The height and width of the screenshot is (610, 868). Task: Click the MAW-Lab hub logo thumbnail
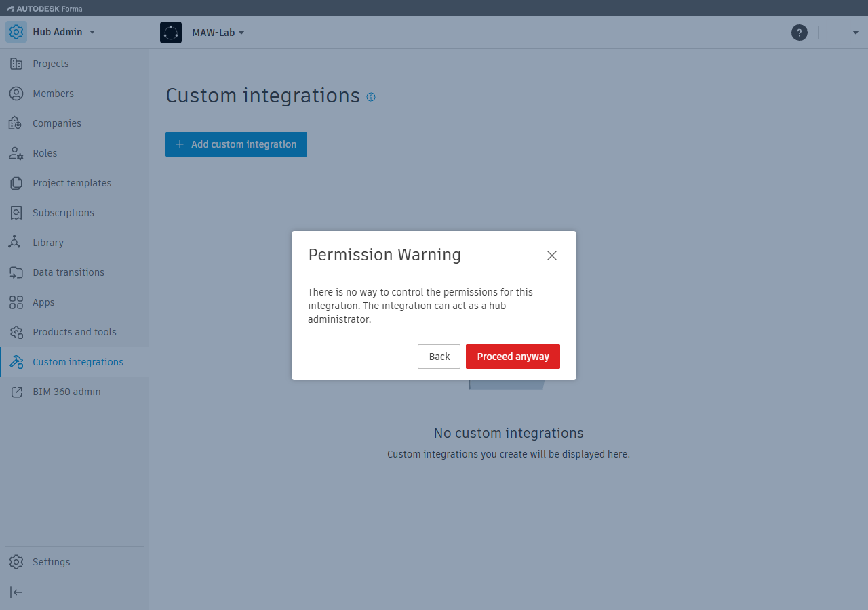point(171,33)
